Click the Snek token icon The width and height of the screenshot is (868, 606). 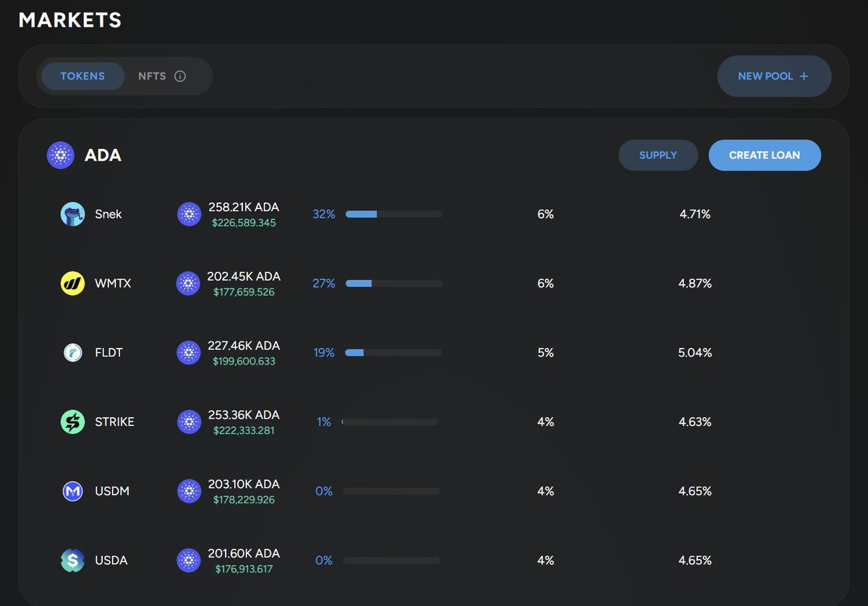[72, 214]
